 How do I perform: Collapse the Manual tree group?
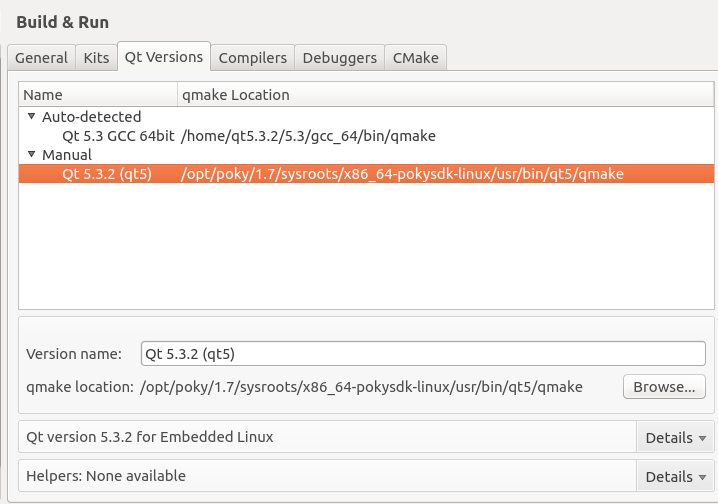pos(31,154)
